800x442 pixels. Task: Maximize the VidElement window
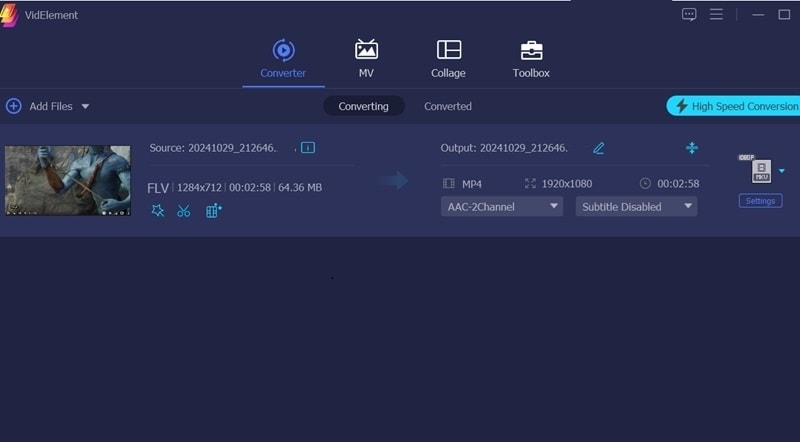(784, 15)
